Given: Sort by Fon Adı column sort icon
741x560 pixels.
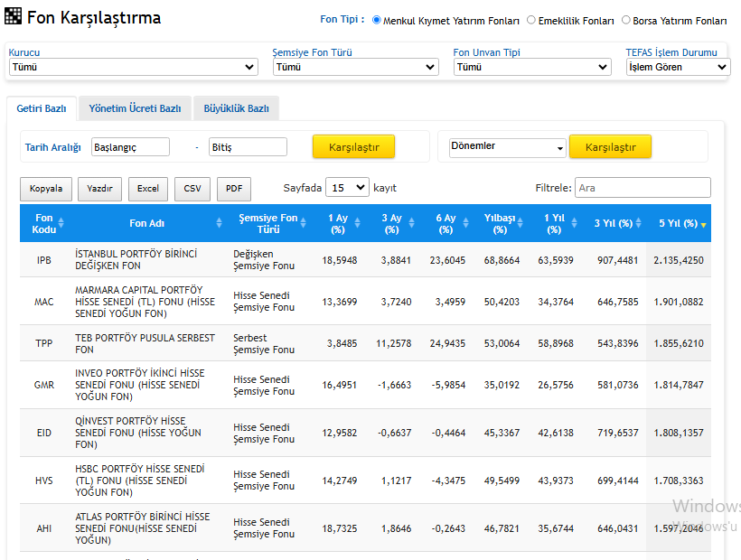Looking at the screenshot, I should (x=219, y=223).
